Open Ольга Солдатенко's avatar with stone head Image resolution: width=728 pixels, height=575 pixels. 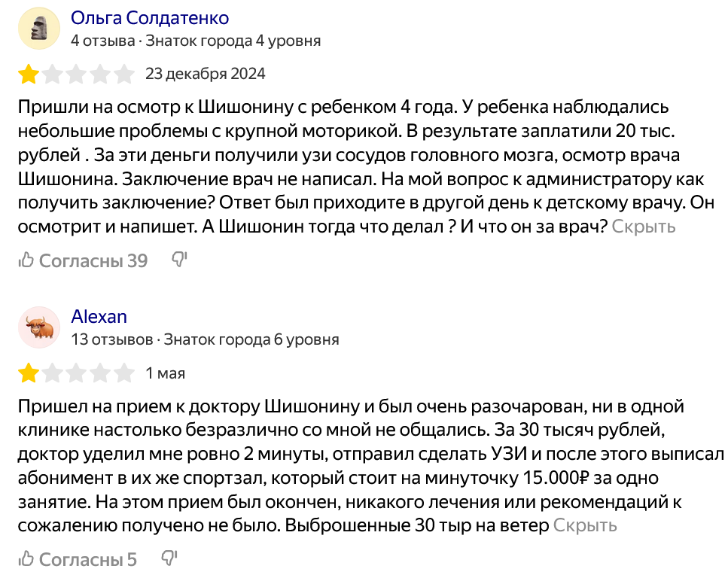point(39,29)
